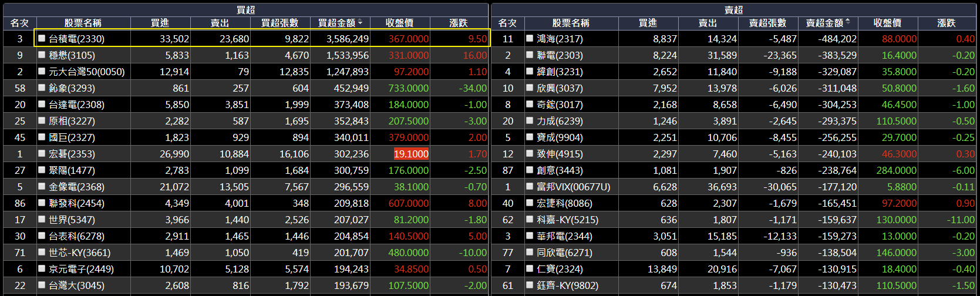Screen dimensions: 980x296
Task: Click 股票名稱 header in buy table
Action: click(83, 23)
